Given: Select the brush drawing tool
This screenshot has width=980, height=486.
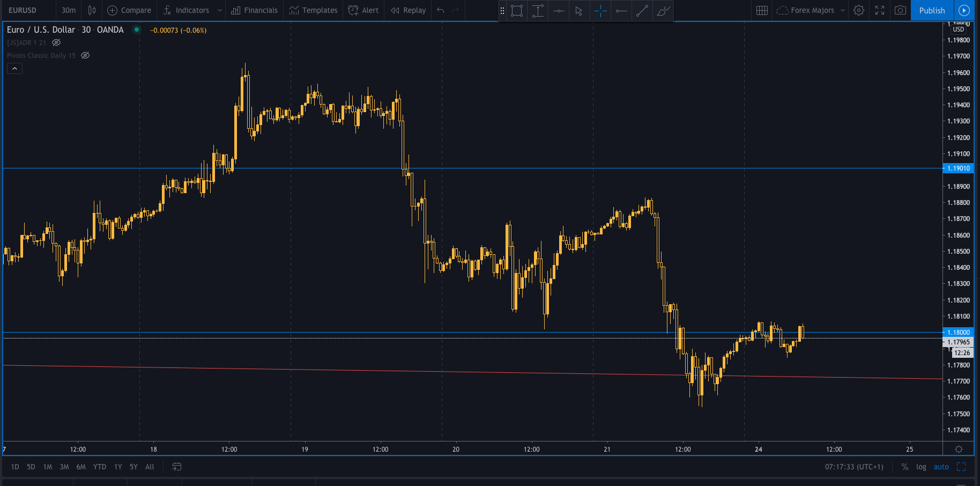Looking at the screenshot, I should pos(663,11).
